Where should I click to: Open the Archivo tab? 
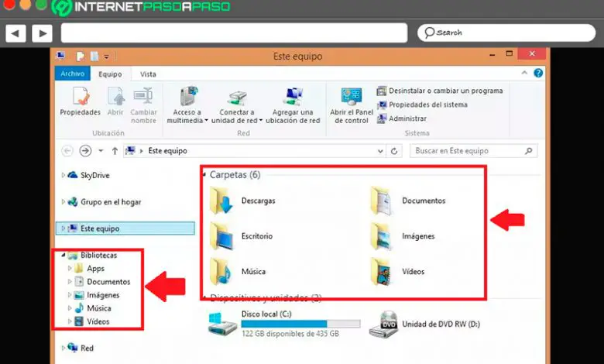(x=73, y=74)
